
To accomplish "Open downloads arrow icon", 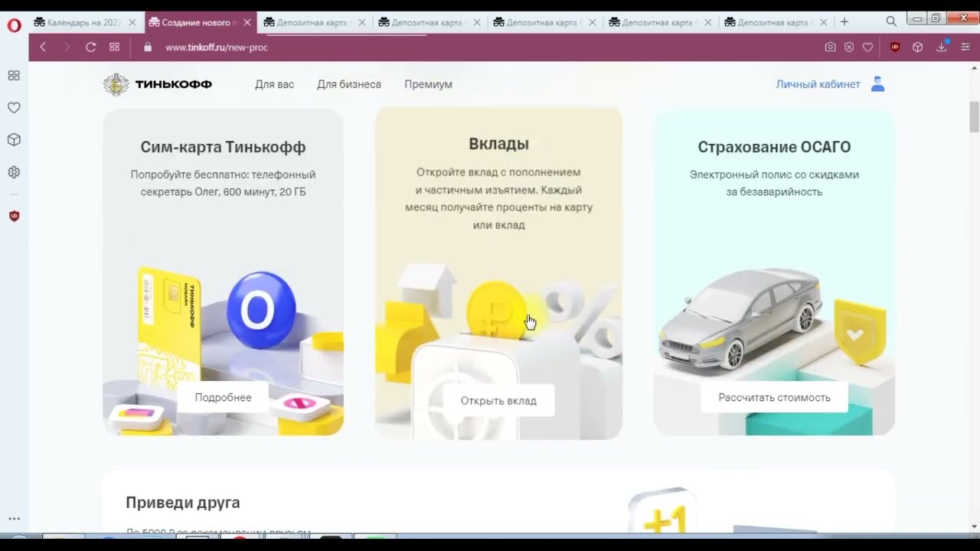I will click(942, 47).
